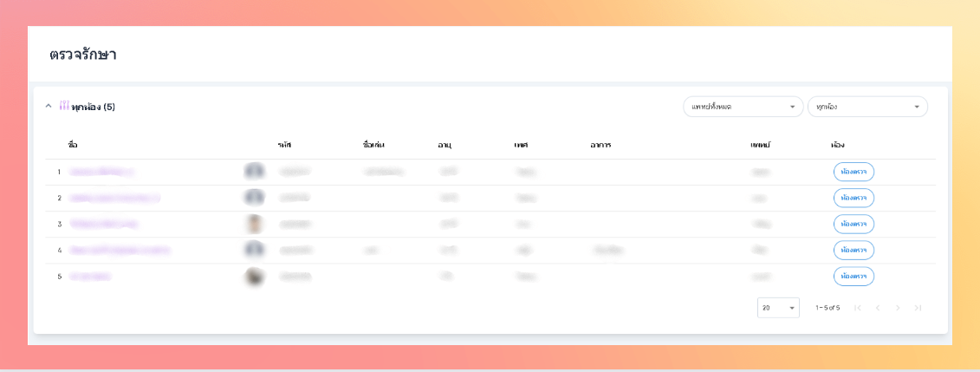Click the รหัส column header
Image resolution: width=980 pixels, height=372 pixels.
pyautogui.click(x=285, y=145)
